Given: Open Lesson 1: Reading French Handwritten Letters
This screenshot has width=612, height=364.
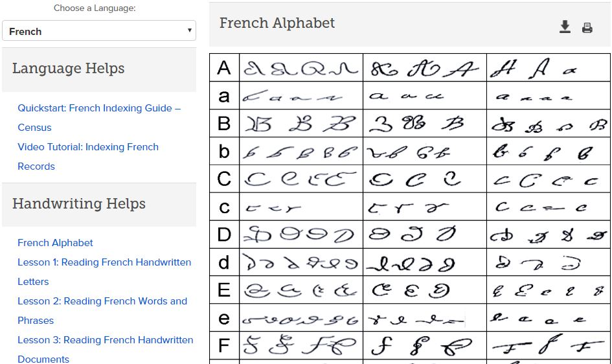Looking at the screenshot, I should pos(104,271).
